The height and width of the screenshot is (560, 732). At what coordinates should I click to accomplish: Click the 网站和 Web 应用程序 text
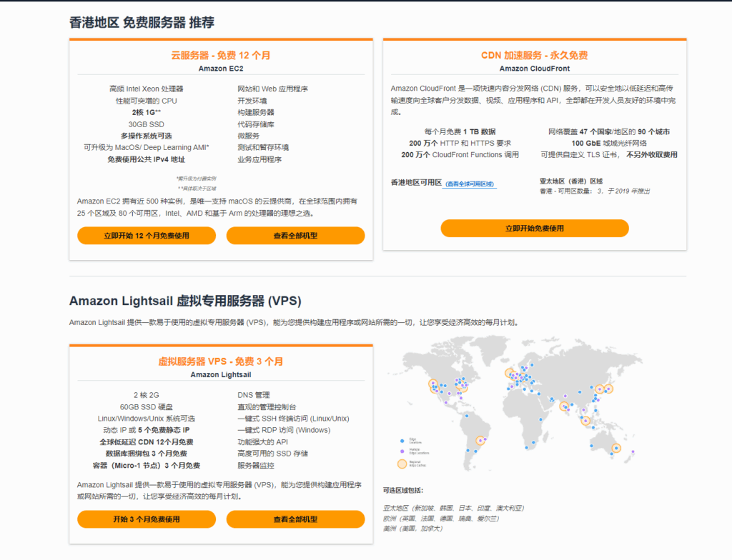click(x=272, y=89)
